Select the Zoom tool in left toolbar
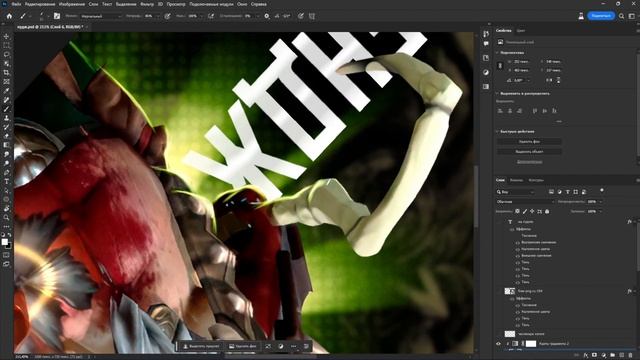Screen dimensions: 640x360 [6, 217]
